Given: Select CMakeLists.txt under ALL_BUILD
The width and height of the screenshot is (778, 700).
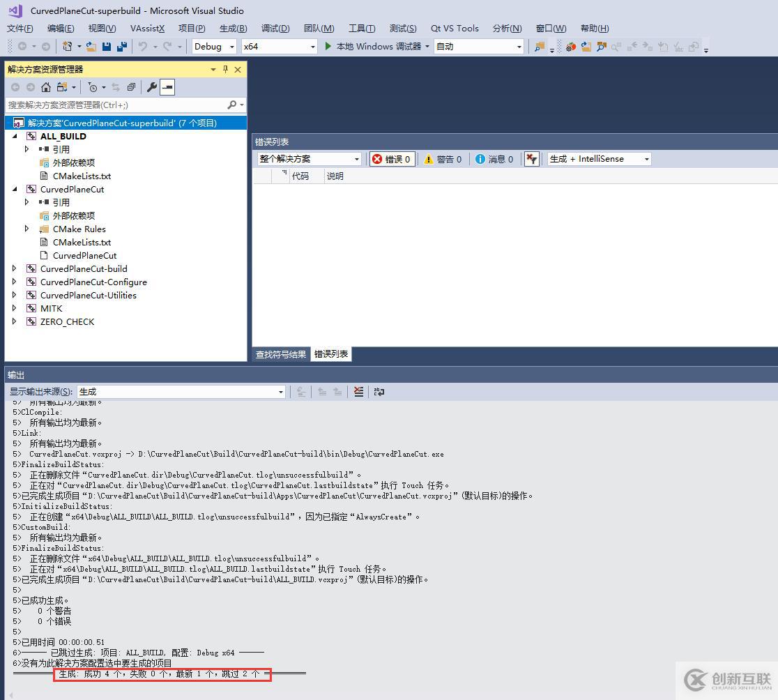Looking at the screenshot, I should click(82, 176).
